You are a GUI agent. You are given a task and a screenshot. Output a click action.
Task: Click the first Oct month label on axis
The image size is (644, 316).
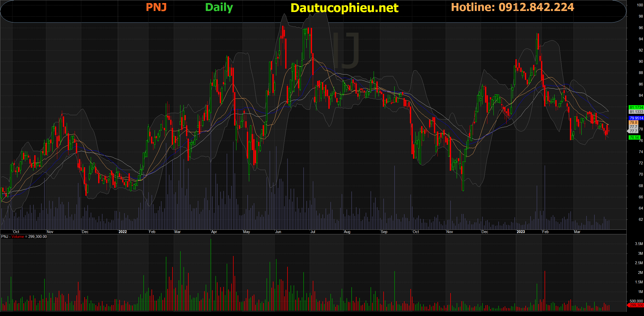click(x=16, y=232)
